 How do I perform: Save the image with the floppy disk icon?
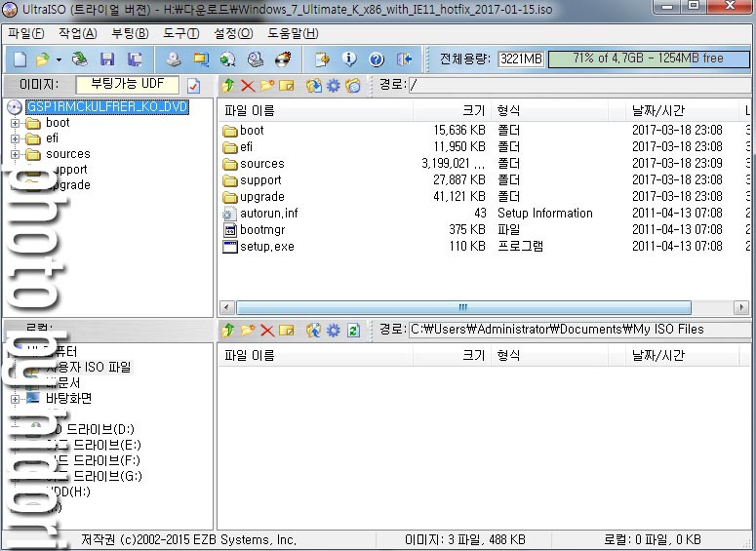(x=107, y=59)
